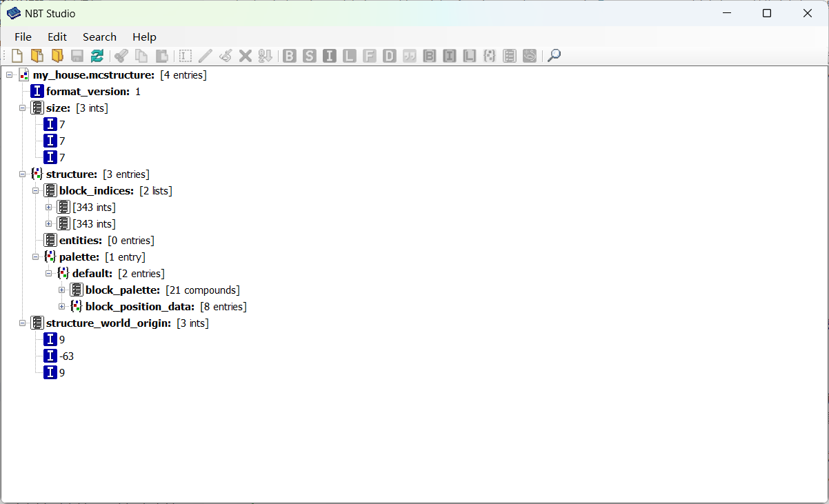Add a Compound tag with the braces icon
This screenshot has height=504, width=829.
490,56
